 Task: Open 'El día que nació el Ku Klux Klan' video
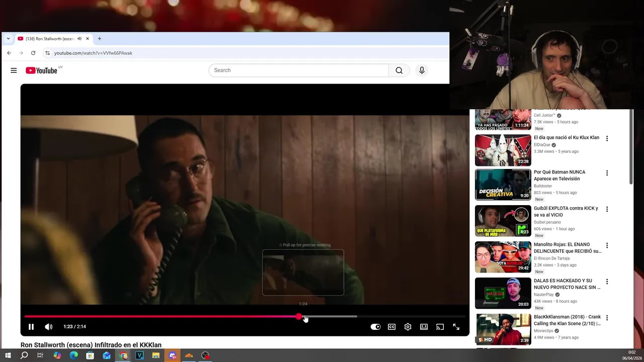coord(566,138)
